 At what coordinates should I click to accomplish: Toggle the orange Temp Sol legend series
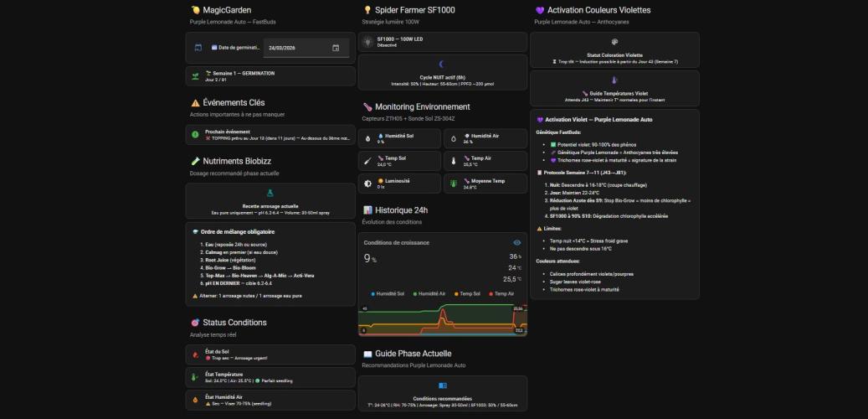click(467, 294)
